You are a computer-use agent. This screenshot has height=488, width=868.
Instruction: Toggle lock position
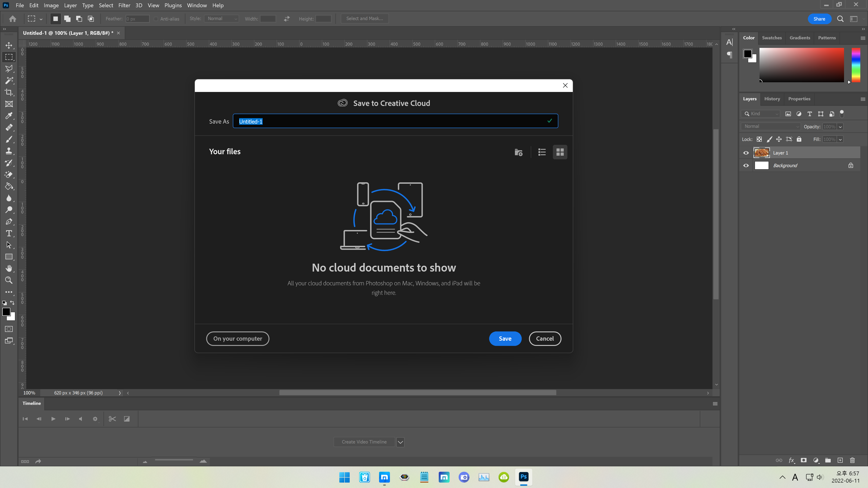tap(779, 139)
